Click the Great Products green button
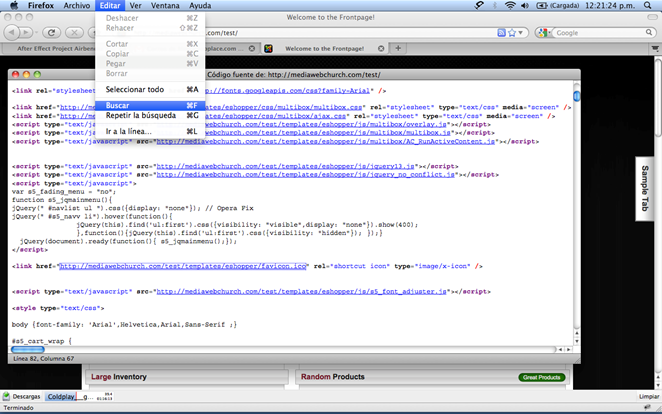Image resolution: width=662 pixels, height=414 pixels. coord(542,377)
